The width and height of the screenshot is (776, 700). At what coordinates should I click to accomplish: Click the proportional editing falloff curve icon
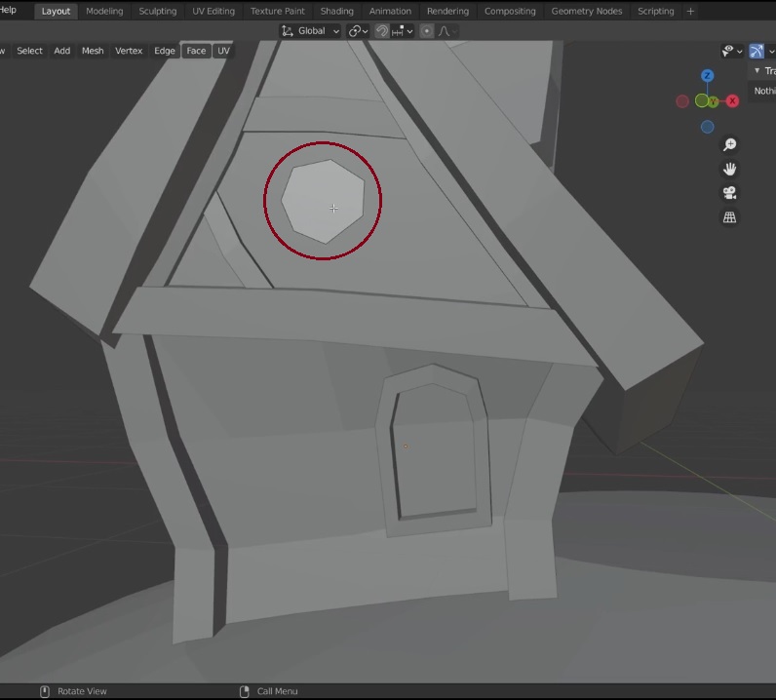pyautogui.click(x=446, y=31)
